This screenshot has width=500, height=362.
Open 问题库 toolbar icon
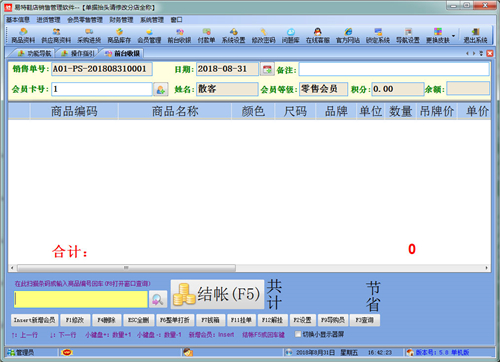click(x=291, y=36)
